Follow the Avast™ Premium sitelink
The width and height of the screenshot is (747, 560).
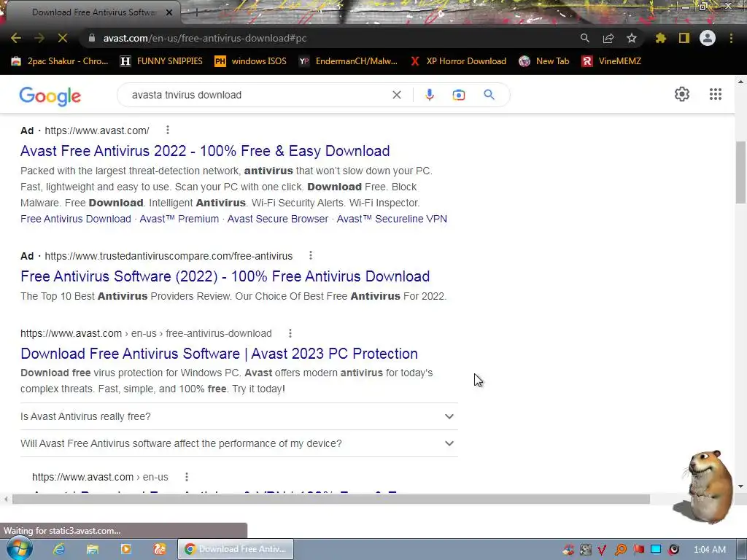tap(179, 219)
